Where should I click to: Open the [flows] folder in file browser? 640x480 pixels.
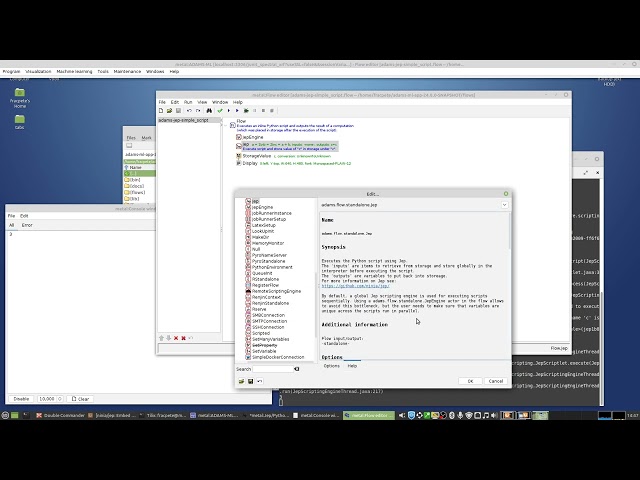(137, 192)
